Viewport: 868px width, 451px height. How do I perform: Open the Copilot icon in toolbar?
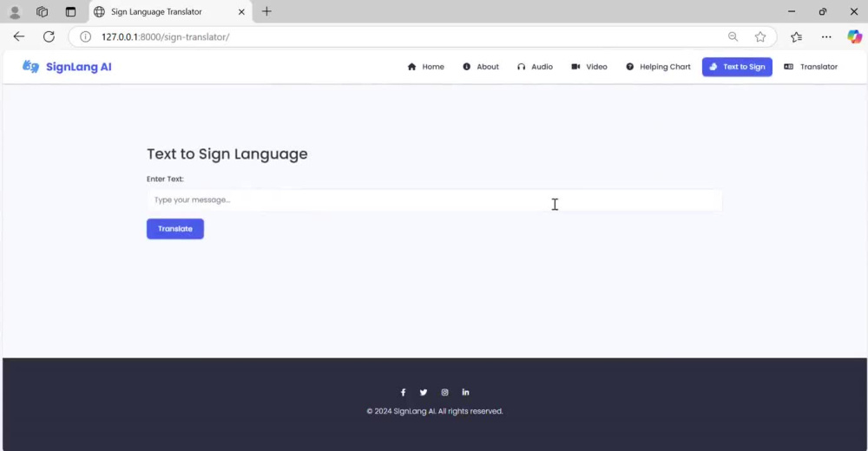(x=854, y=36)
